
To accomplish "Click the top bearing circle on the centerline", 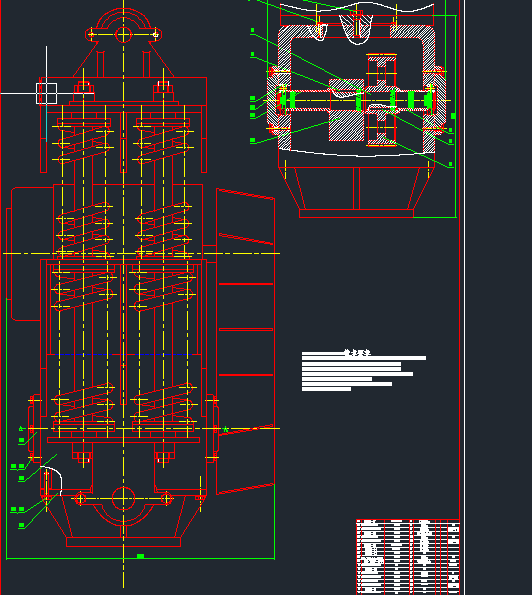I will pyautogui.click(x=123, y=35).
